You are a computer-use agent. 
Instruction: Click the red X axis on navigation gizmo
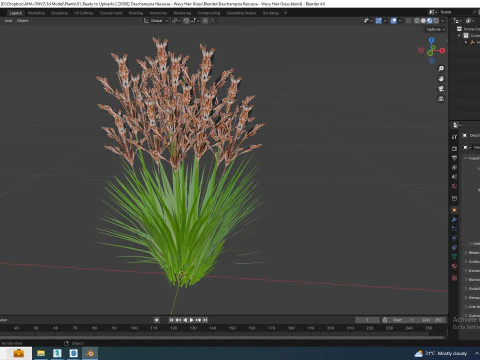442,51
